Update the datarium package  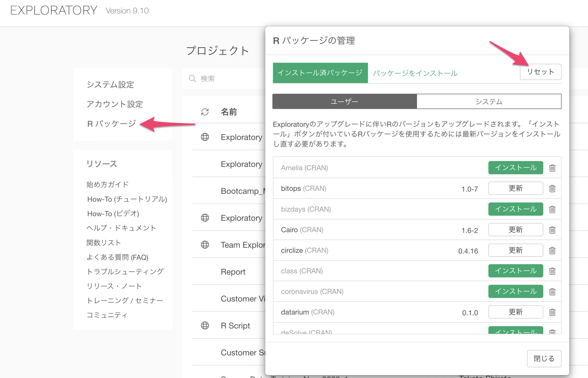point(516,312)
